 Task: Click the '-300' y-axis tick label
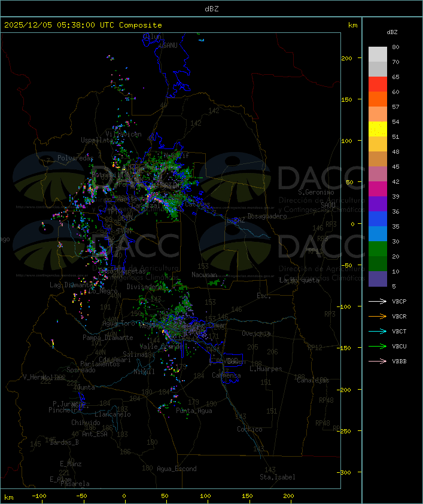(345, 472)
